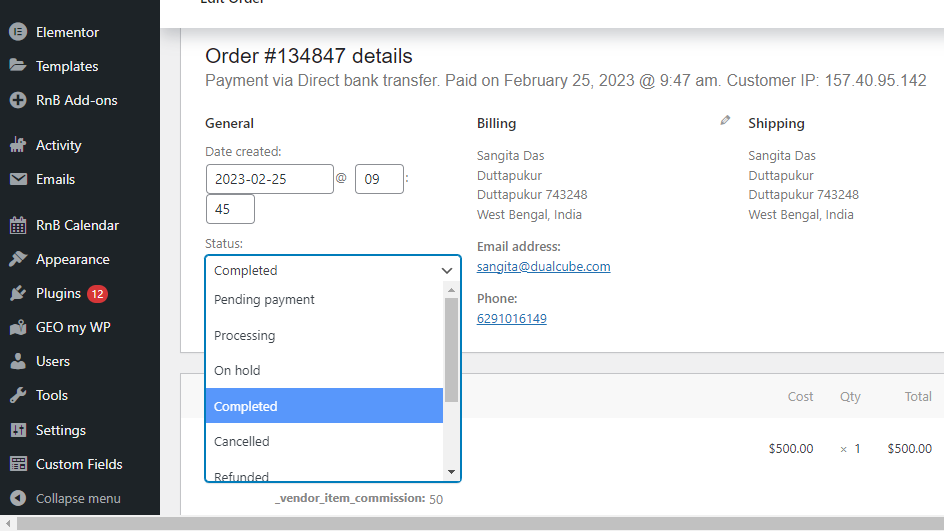The image size is (944, 531).
Task: Click the phone number 6291016149 link
Action: tap(511, 319)
